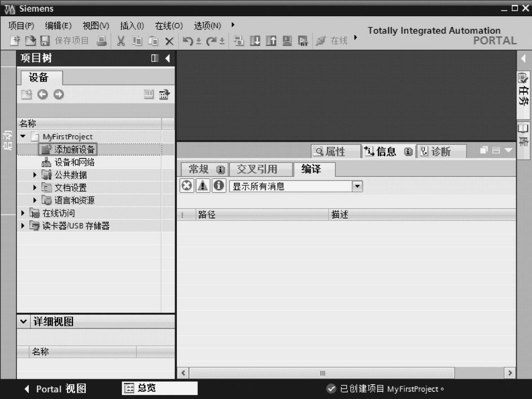This screenshot has height=399, width=532.
Task: Collapse the MyFirstProject tree node
Action: [23, 136]
